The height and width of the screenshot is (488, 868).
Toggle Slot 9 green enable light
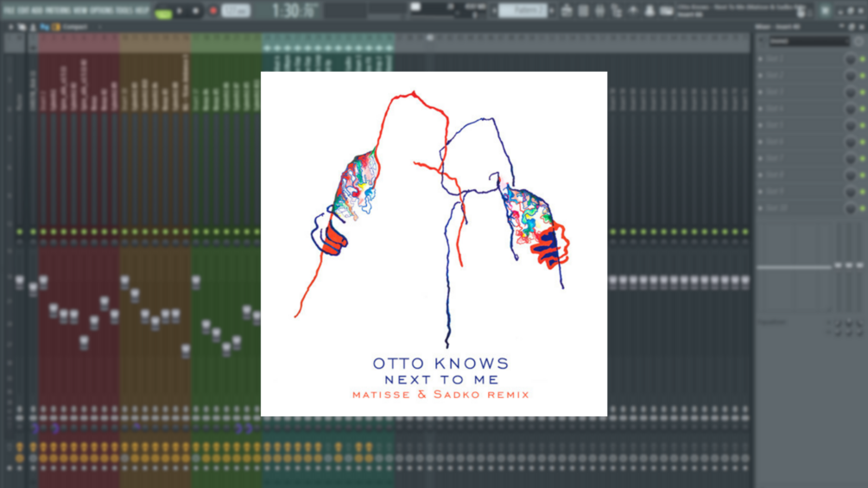863,192
